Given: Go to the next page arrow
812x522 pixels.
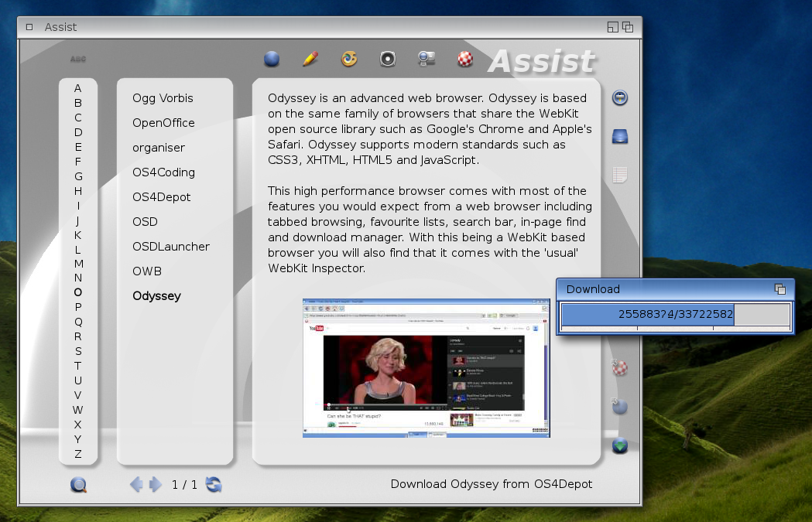Looking at the screenshot, I should (x=156, y=485).
